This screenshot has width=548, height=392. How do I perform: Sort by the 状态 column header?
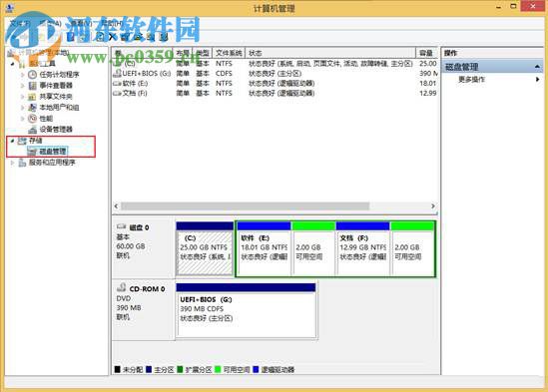pyautogui.click(x=330, y=53)
